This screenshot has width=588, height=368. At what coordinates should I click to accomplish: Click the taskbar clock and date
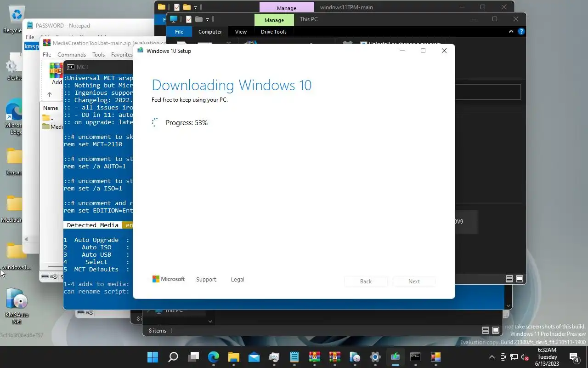point(547,357)
